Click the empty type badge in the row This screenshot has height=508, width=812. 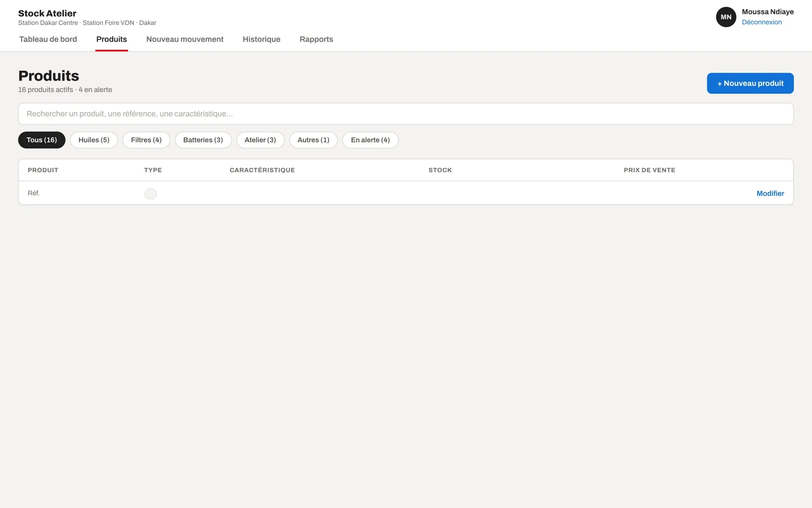pyautogui.click(x=150, y=194)
